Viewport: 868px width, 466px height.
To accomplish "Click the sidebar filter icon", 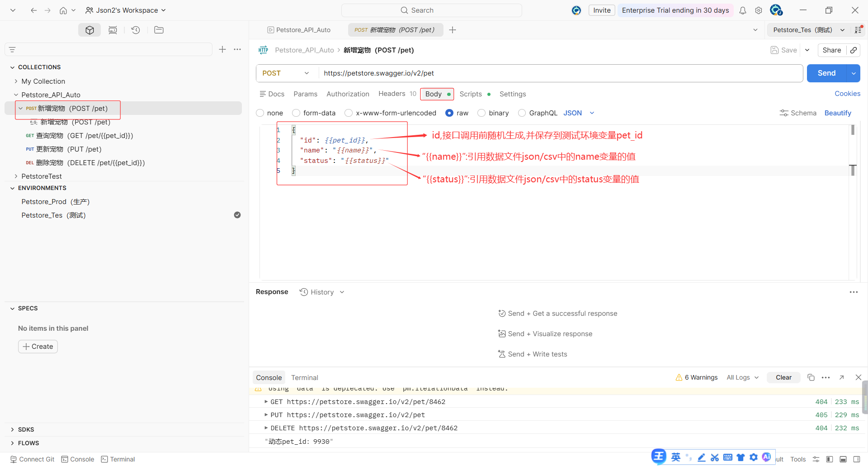I will pyautogui.click(x=12, y=50).
